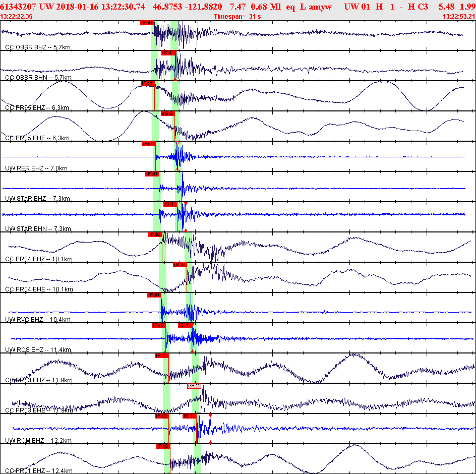The height and width of the screenshot is (474, 476).
Task: Click the iS 1 pick flag on RCM EHZ
Action: tap(190, 416)
